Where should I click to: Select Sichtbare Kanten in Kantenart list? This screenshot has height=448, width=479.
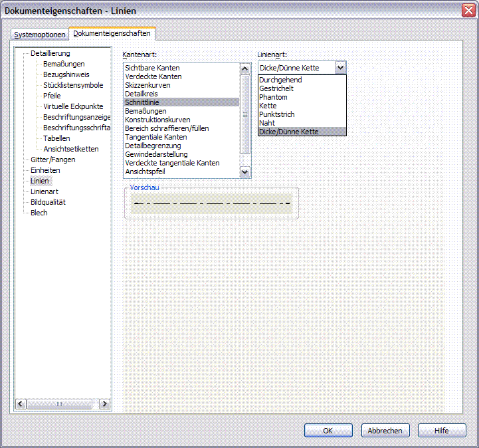click(181, 68)
